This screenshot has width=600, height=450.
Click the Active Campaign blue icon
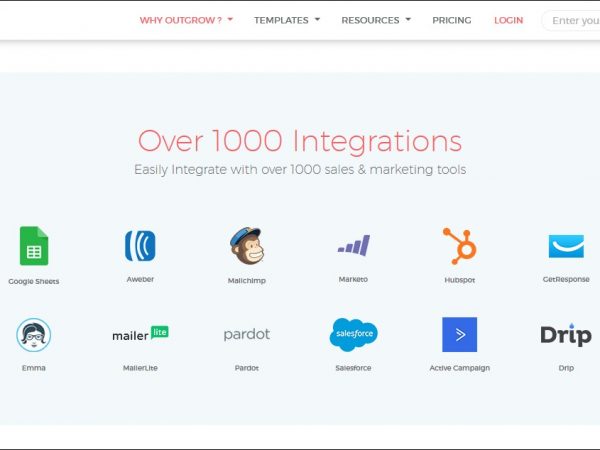pyautogui.click(x=460, y=335)
